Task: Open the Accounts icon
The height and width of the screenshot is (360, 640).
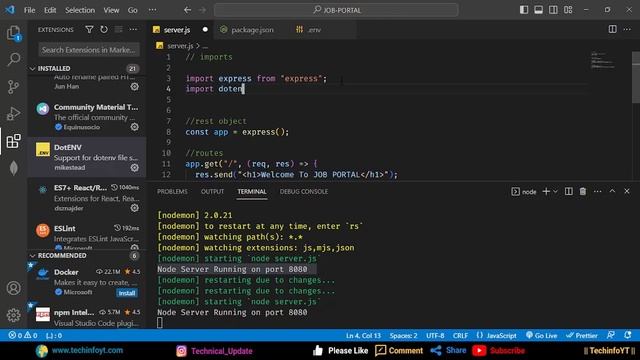Action: click(x=13, y=288)
